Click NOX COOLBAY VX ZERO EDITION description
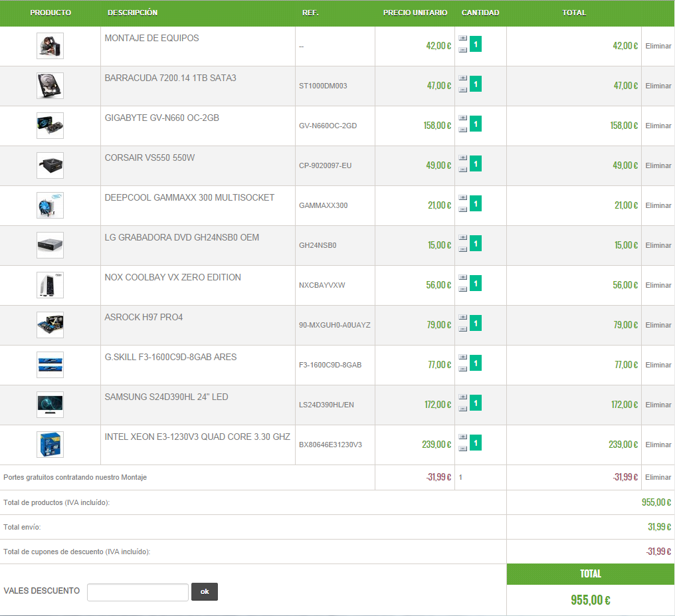Image resolution: width=675 pixels, height=616 pixels. 173,278
